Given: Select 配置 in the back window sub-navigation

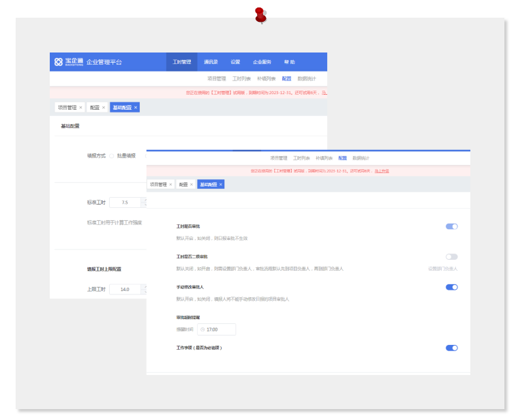Looking at the screenshot, I should (286, 78).
